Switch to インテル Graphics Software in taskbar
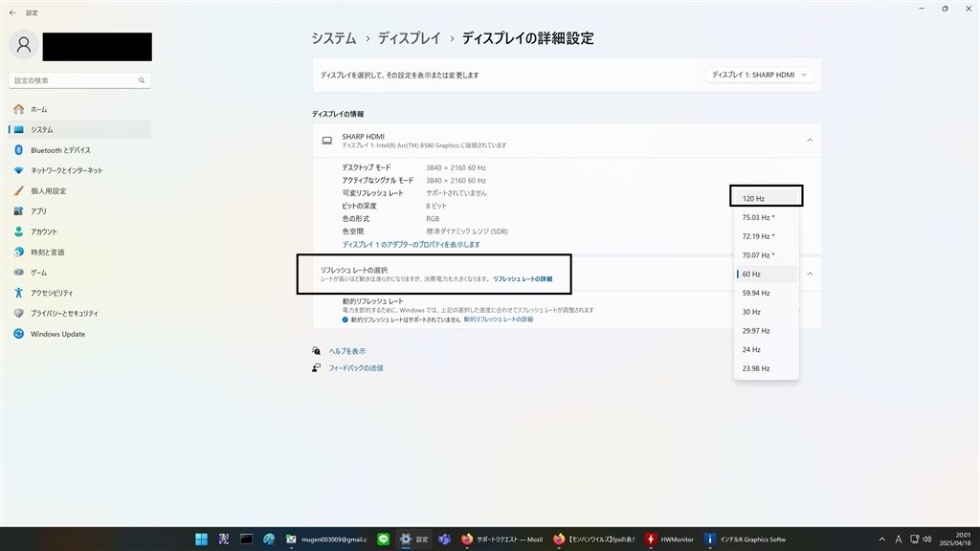This screenshot has width=980, height=551. click(745, 540)
